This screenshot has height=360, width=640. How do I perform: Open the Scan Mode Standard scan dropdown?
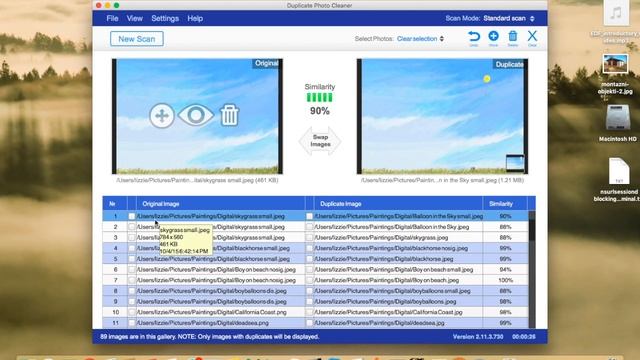(x=509, y=18)
